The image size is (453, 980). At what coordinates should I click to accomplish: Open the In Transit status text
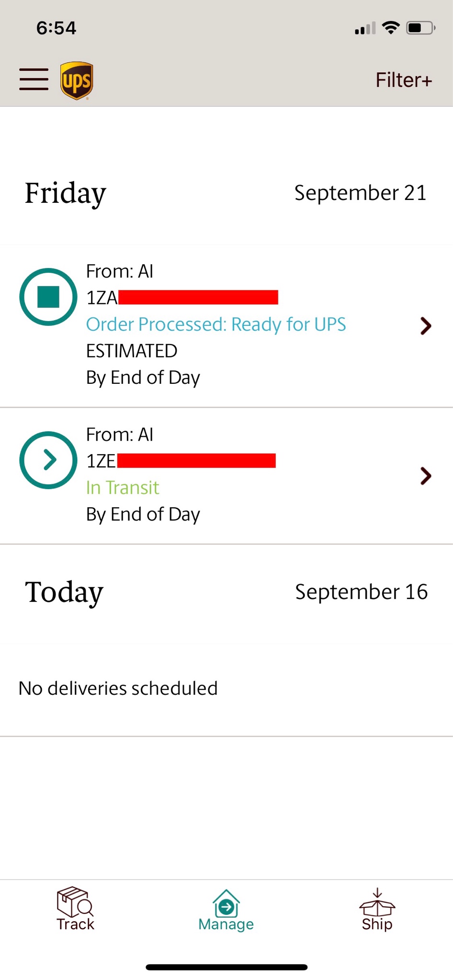[x=123, y=488]
